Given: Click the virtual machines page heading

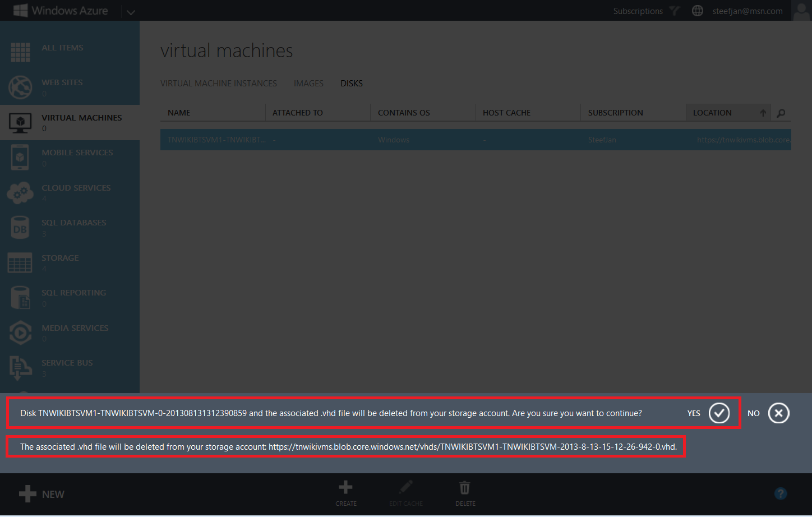Looking at the screenshot, I should pos(227,50).
